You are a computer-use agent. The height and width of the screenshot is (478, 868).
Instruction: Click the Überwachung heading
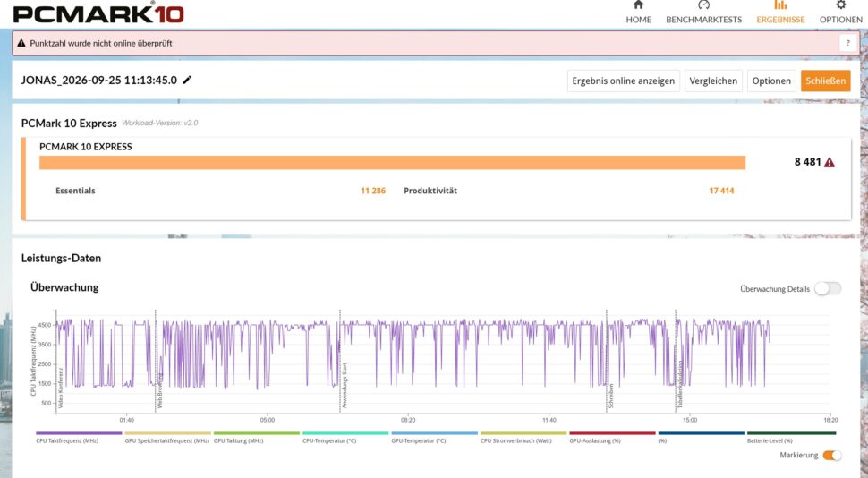click(64, 287)
